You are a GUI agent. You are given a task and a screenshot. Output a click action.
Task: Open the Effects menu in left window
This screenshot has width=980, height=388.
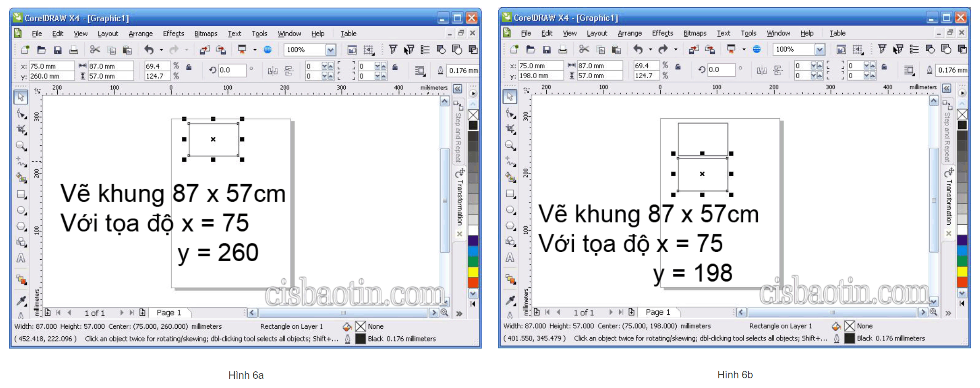point(173,34)
